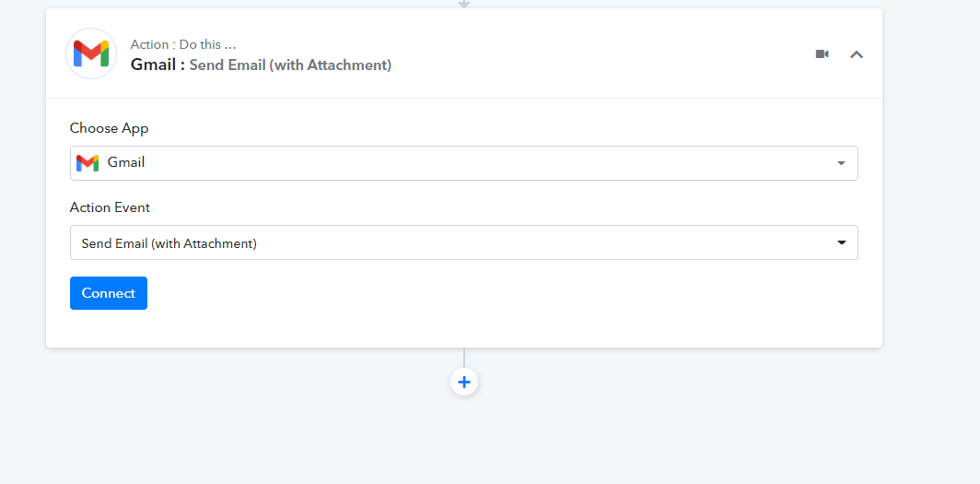
Task: Click the connector arrow above the action card
Action: click(464, 4)
